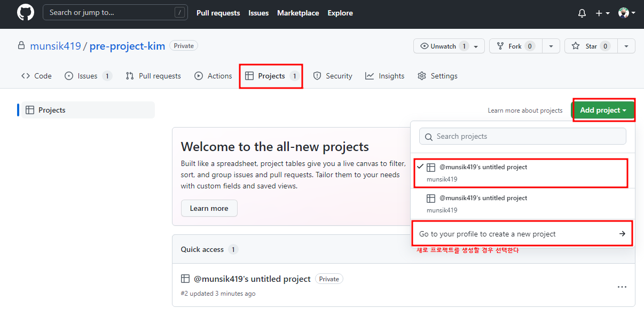
Task: Open pre-project-kim repository link
Action: (127, 46)
